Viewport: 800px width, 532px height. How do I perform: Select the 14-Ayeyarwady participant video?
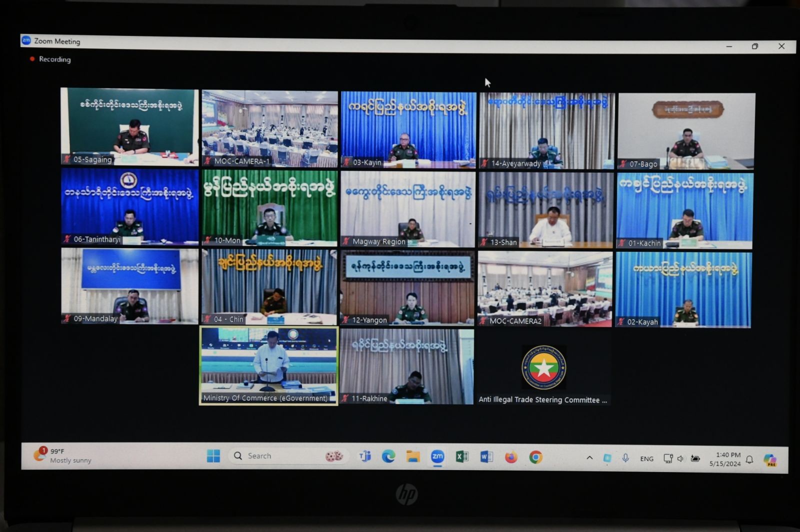point(547,130)
